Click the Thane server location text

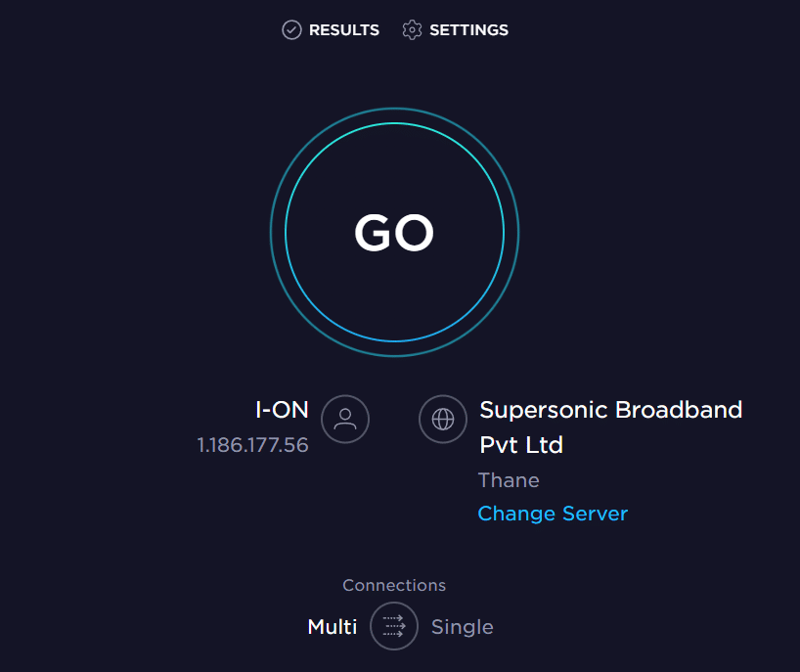coord(509,480)
